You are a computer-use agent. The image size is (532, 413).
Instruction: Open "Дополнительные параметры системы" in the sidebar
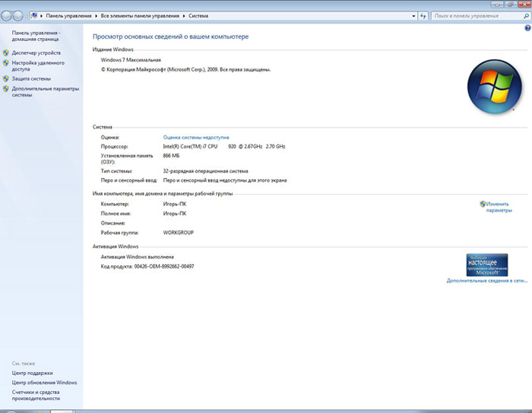(45, 92)
